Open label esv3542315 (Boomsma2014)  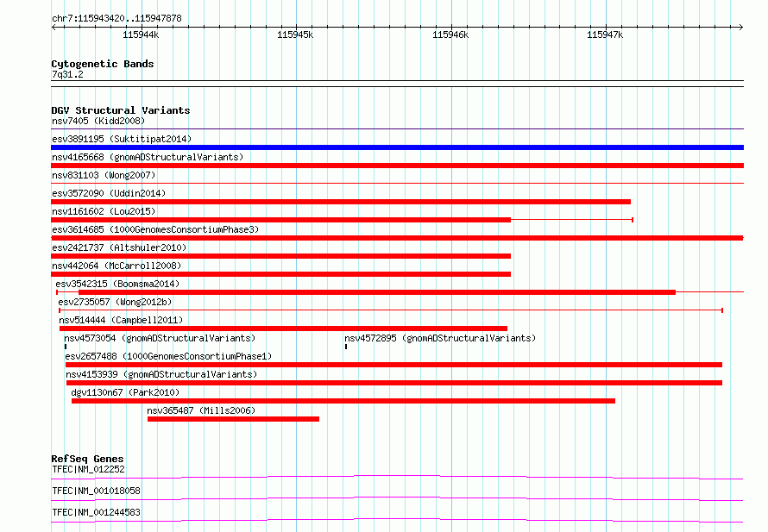point(117,284)
